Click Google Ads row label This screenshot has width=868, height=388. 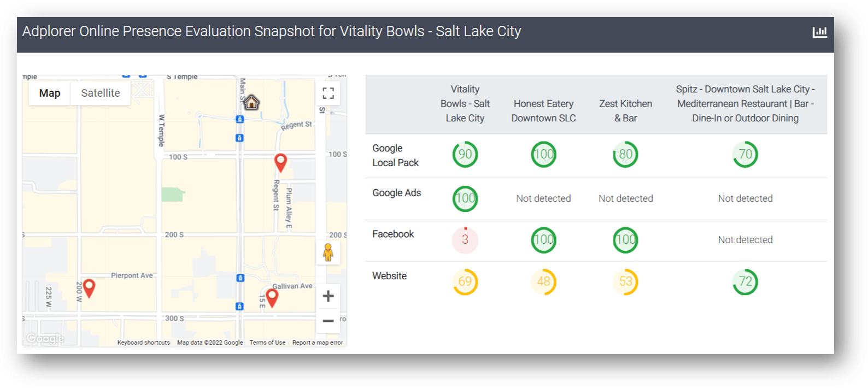click(x=397, y=193)
